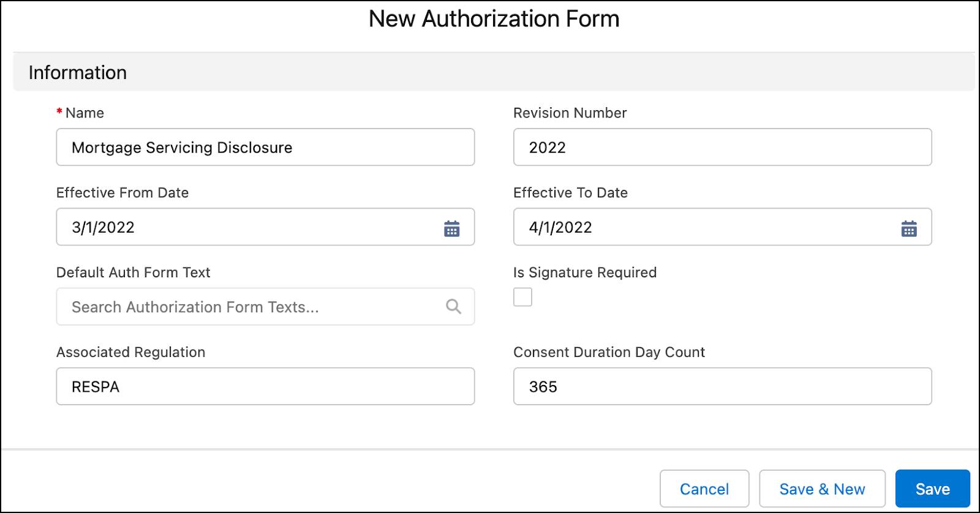This screenshot has height=513, width=980.
Task: Click the Effective From Date input 3/1/2022
Action: pyautogui.click(x=265, y=227)
